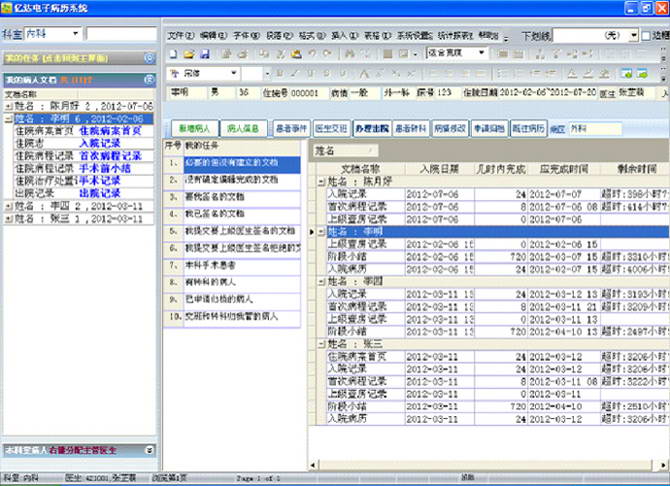Collapse patient 李明 node in left tree
Image resolution: width=670 pixels, height=486 pixels.
tap(9, 117)
